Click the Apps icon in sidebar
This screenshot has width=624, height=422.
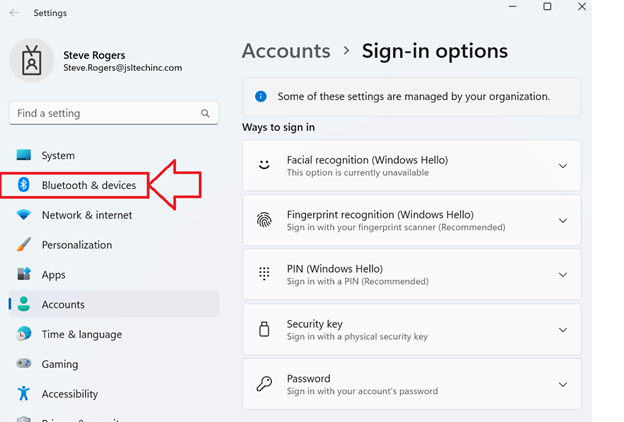(24, 275)
